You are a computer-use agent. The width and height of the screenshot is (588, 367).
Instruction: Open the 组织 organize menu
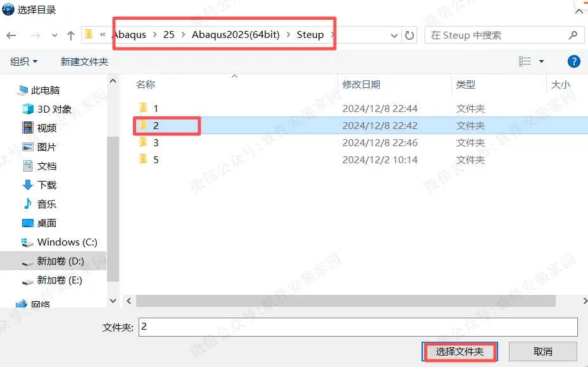(23, 61)
